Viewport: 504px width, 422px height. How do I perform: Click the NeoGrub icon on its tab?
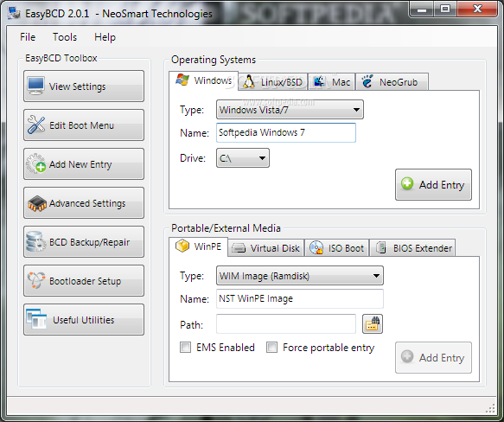click(x=367, y=81)
